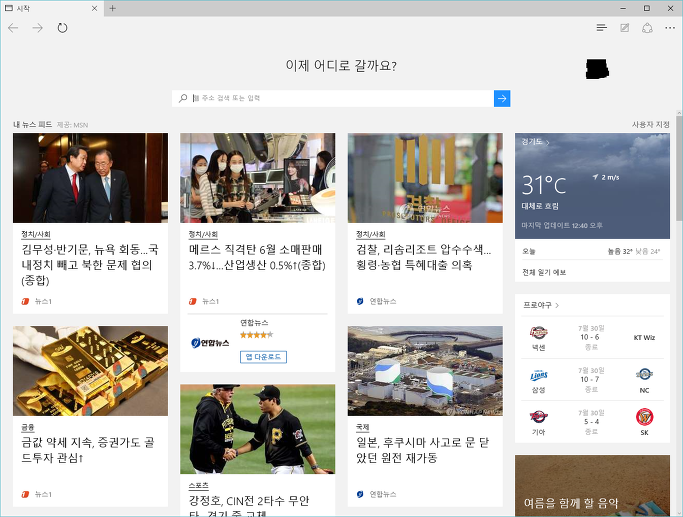Click the 삼성 Lions team logo

[538, 375]
